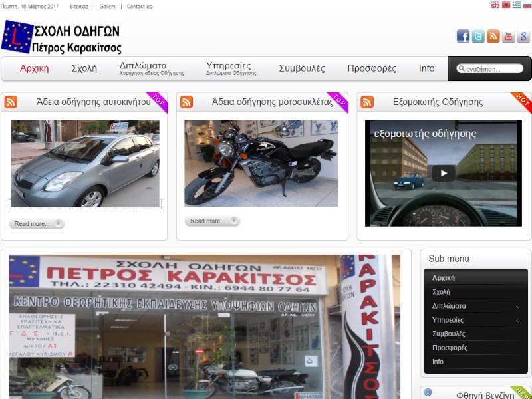The height and width of the screenshot is (399, 532).
Task: Open the YouTube channel icon
Action: (x=508, y=37)
